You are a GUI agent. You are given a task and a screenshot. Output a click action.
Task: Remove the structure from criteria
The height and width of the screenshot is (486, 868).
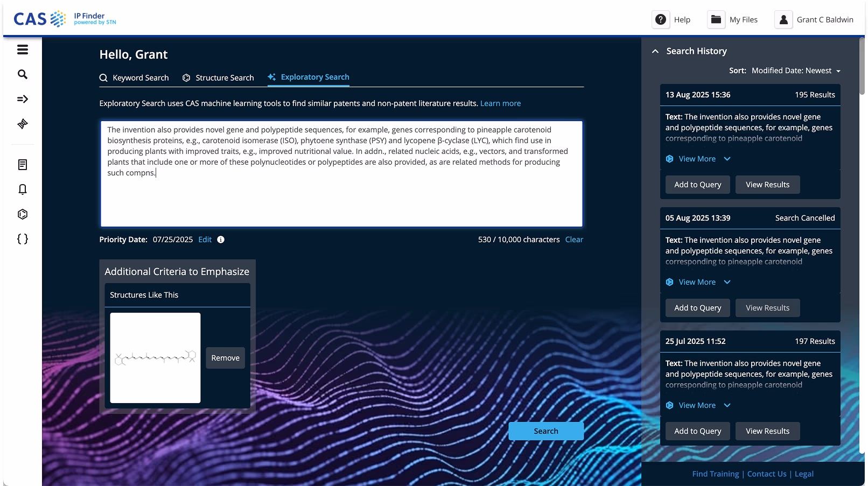coord(225,358)
